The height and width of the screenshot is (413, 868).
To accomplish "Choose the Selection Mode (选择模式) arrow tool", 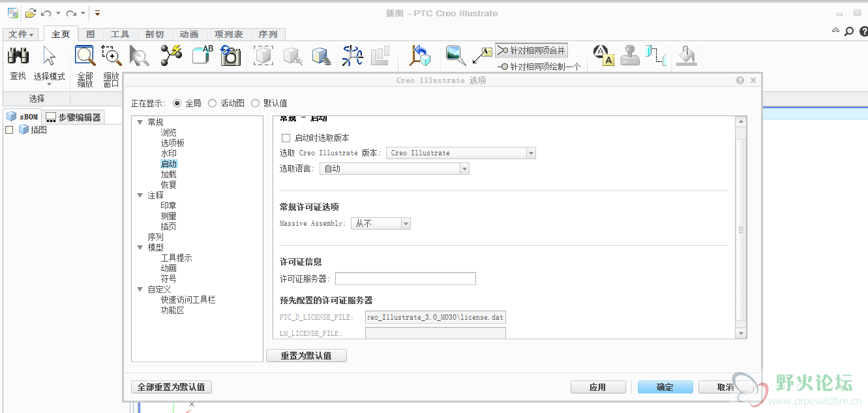I will coord(50,56).
